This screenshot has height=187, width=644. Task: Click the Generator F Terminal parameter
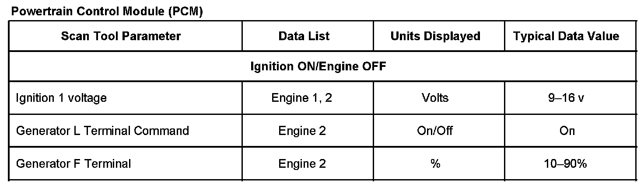coord(73,164)
